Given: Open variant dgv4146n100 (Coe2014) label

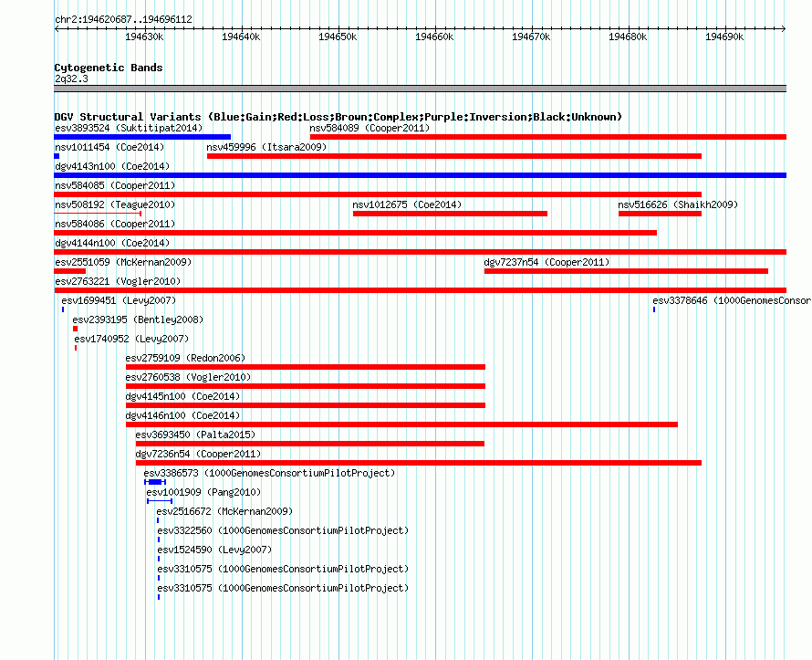Looking at the screenshot, I should coord(182,415).
